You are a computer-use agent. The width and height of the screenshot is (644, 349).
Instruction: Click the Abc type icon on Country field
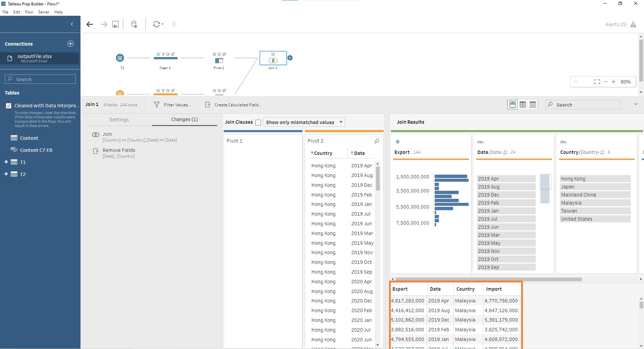point(563,142)
